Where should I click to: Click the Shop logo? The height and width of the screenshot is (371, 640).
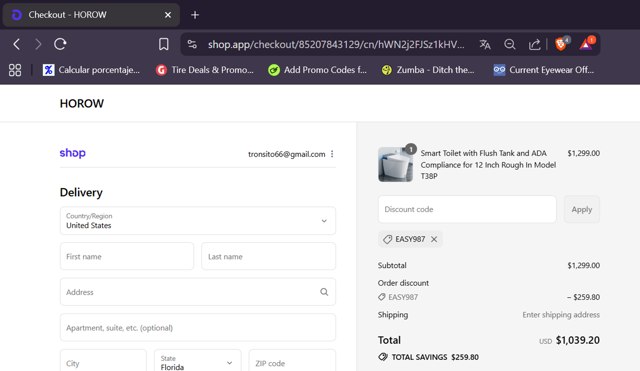pos(73,153)
